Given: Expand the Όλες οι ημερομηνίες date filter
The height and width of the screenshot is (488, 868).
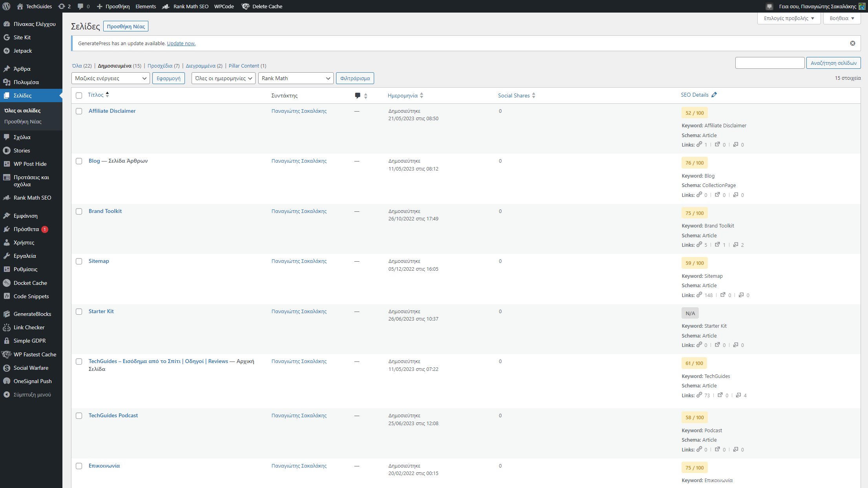Looking at the screenshot, I should point(223,78).
